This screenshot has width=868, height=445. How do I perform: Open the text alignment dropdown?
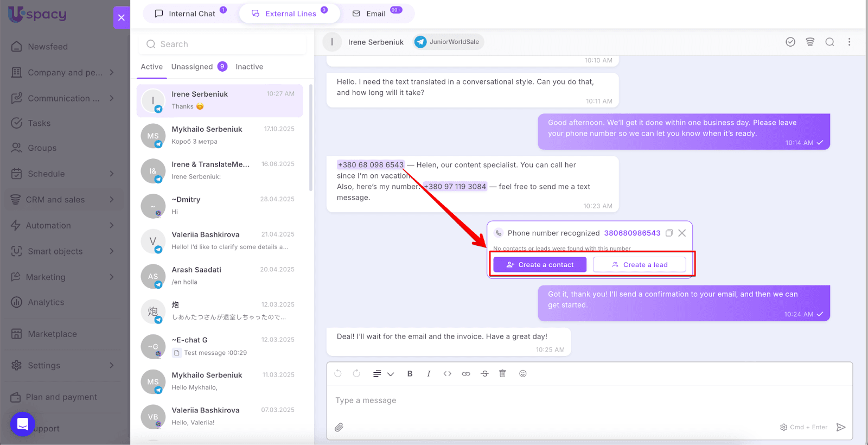click(383, 373)
